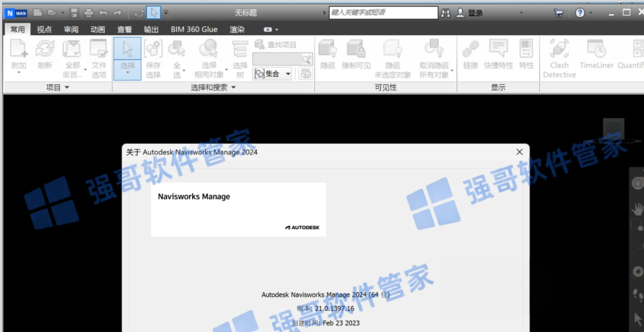Click the pan hand tool in navigation bar
644x332 pixels.
pos(638,209)
